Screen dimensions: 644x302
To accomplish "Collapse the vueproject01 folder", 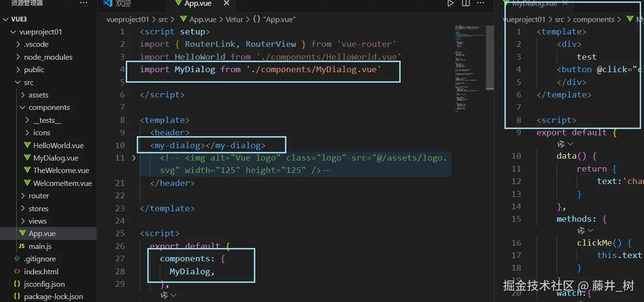I will tap(13, 32).
